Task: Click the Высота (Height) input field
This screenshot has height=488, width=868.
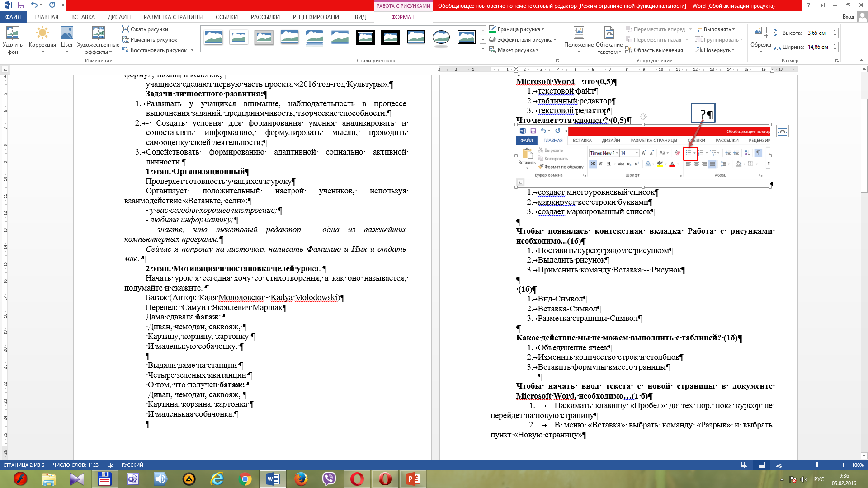Action: coord(819,33)
